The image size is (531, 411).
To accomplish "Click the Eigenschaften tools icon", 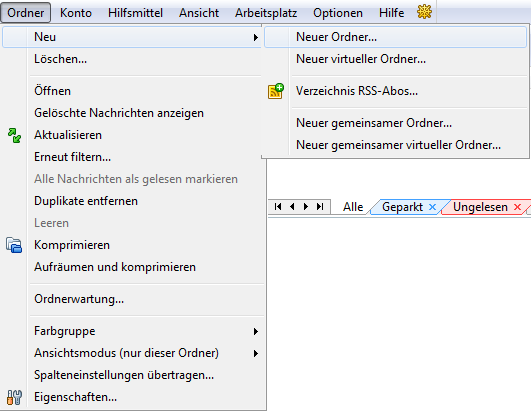I will pyautogui.click(x=14, y=397).
